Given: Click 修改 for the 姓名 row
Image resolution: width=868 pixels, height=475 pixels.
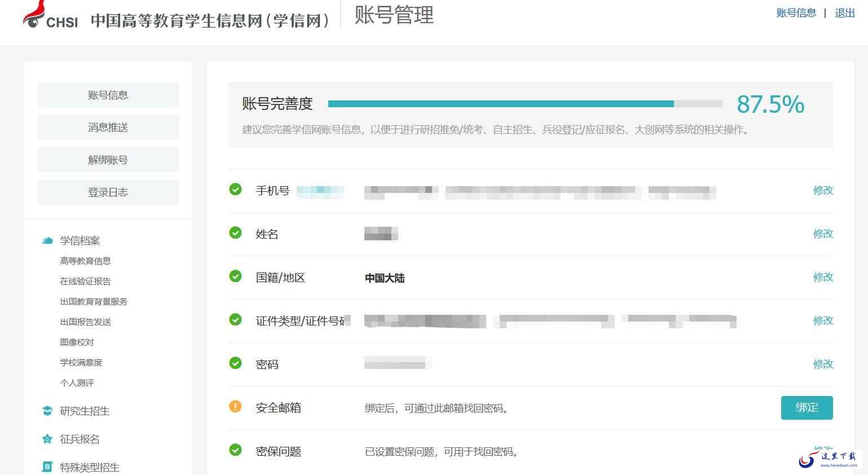Looking at the screenshot, I should 823,234.
